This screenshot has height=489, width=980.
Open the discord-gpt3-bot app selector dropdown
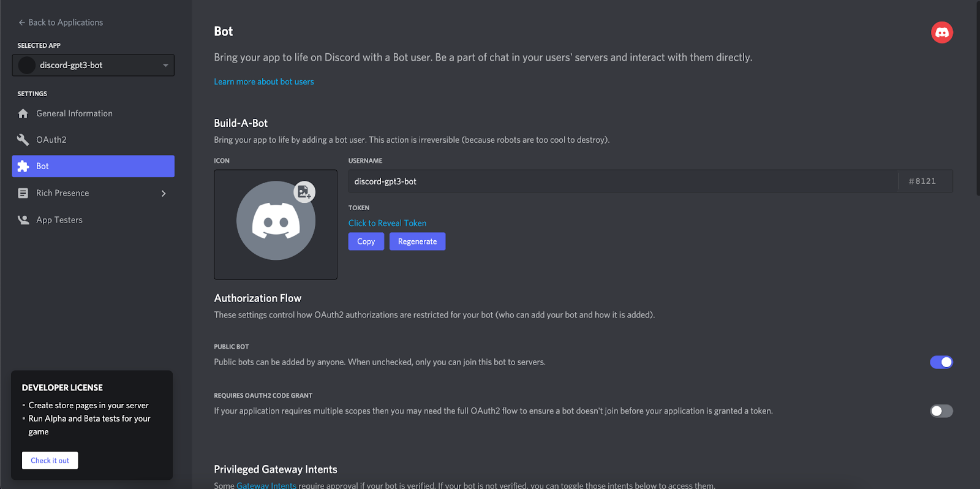[x=93, y=66]
